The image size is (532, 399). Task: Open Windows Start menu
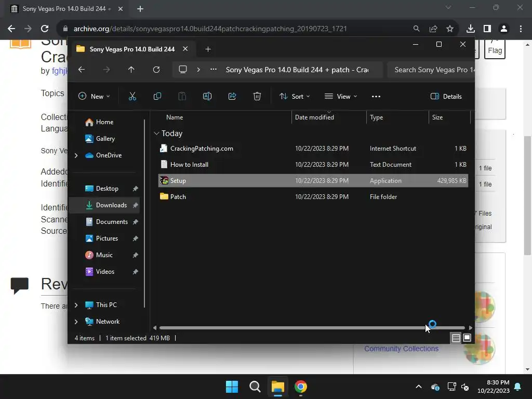[x=232, y=387]
